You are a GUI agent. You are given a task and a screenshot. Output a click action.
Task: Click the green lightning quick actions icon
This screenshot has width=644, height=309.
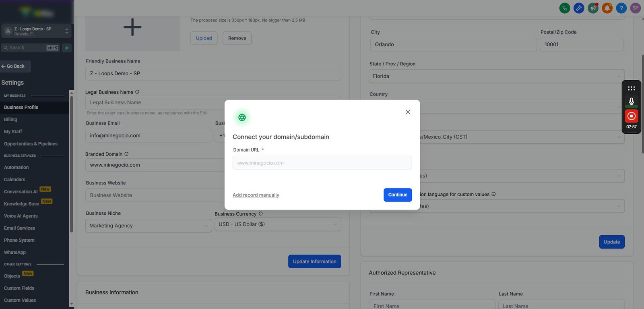67,48
